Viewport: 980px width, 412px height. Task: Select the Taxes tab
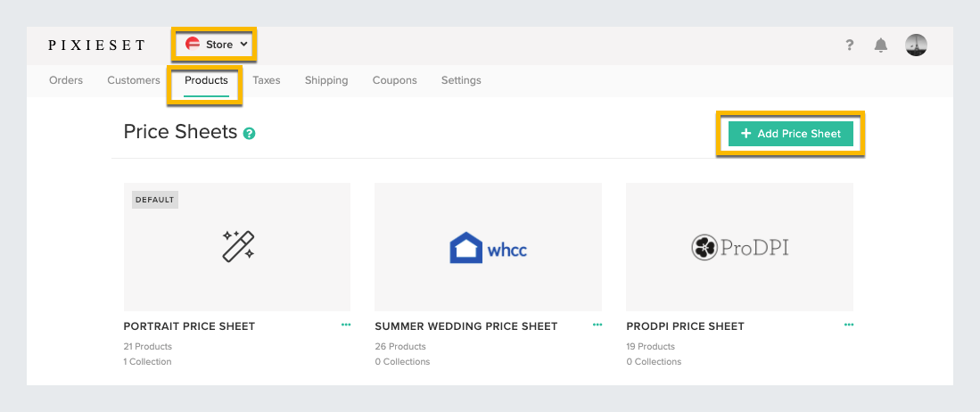(267, 80)
